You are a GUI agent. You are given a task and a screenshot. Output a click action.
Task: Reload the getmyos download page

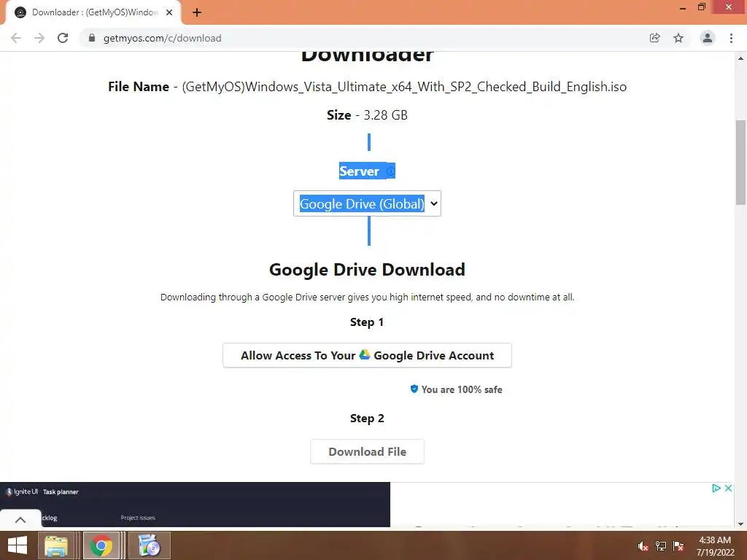[x=63, y=38]
